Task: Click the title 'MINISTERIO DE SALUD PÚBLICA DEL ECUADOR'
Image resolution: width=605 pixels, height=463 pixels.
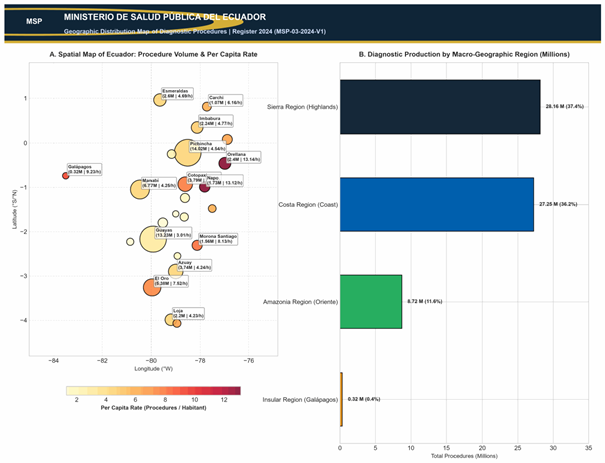Action: 165,17
